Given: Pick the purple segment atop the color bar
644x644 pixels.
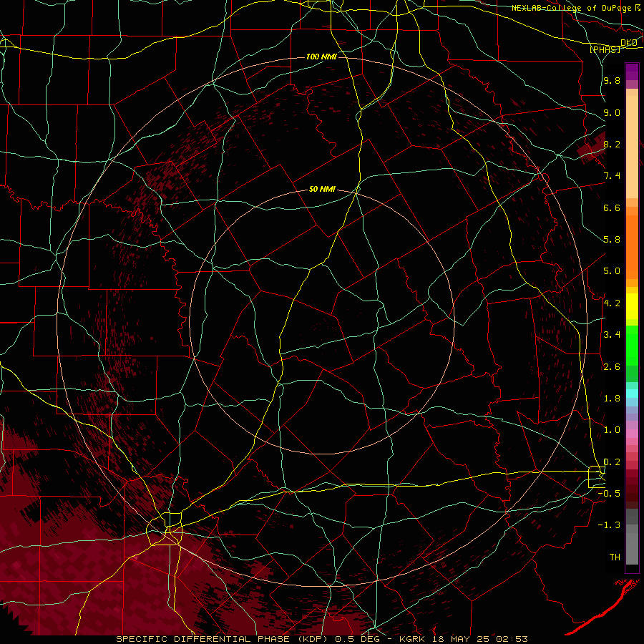Looking at the screenshot, I should [x=632, y=72].
